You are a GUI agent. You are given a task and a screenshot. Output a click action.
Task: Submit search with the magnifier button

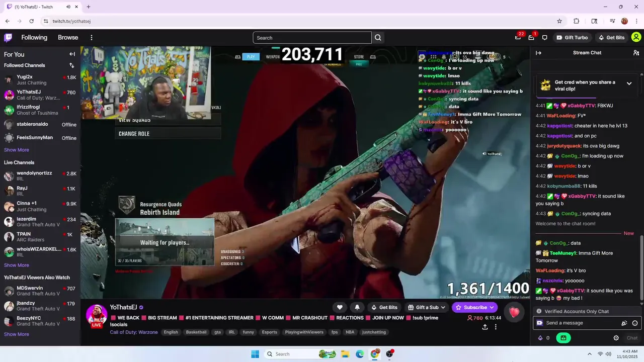coord(378,38)
